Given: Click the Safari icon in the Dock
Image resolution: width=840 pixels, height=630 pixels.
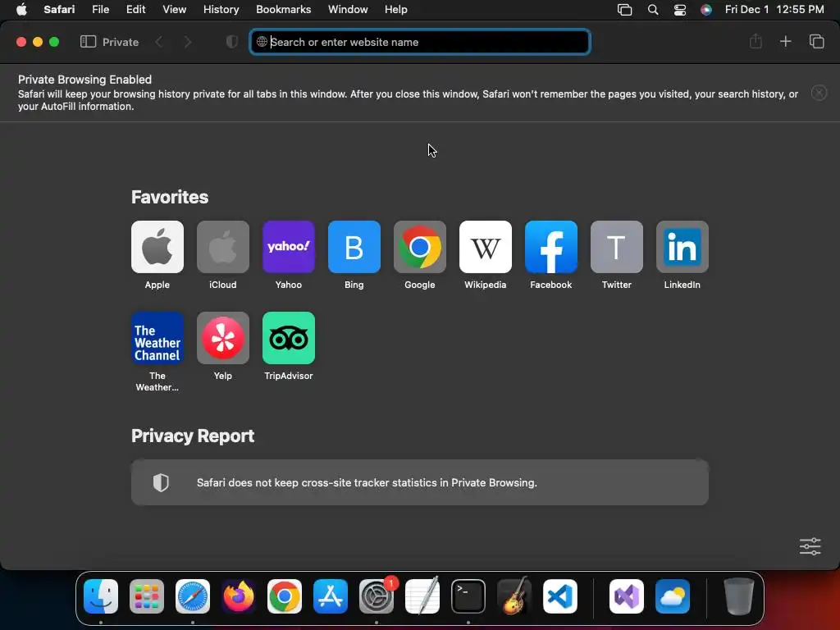Looking at the screenshot, I should 193,596.
